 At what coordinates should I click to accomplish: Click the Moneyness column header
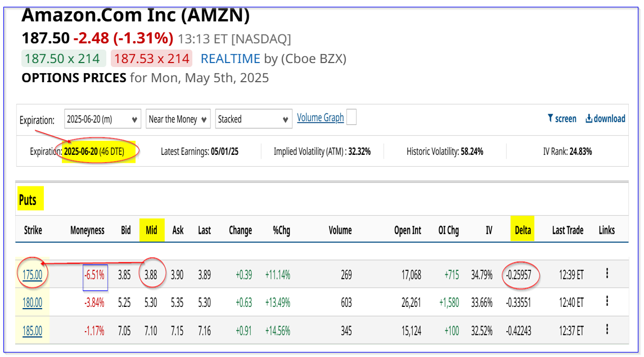click(87, 230)
